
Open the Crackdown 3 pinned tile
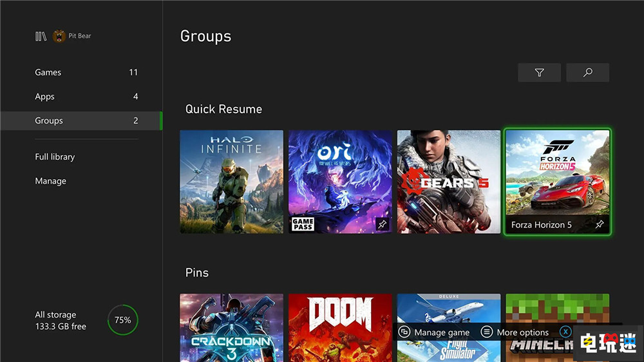click(x=232, y=328)
